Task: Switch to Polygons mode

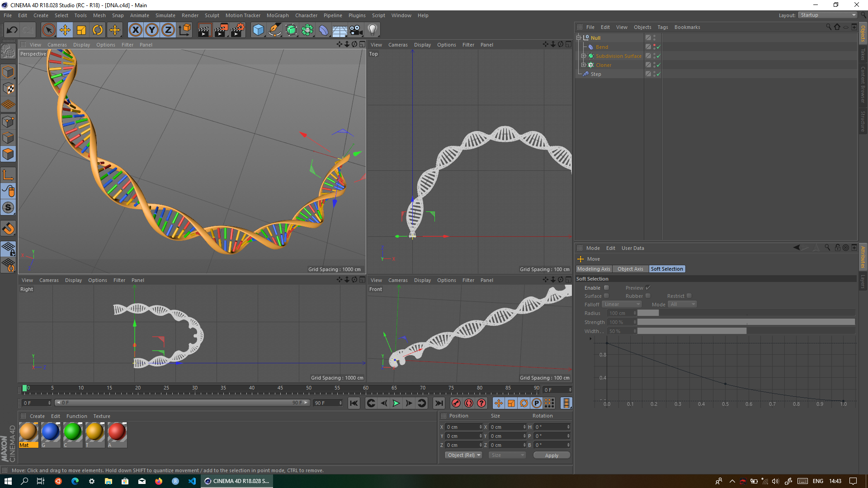Action: [x=8, y=154]
